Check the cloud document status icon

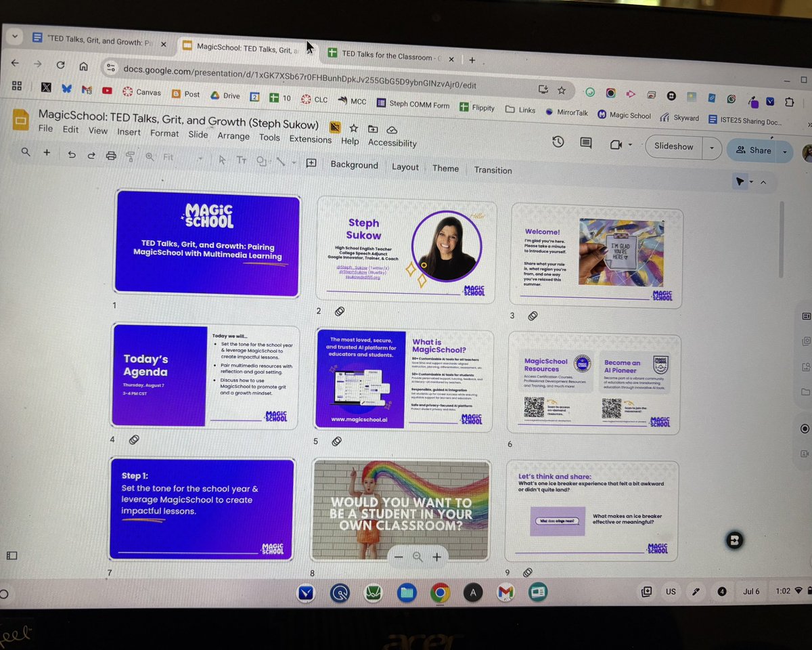(x=392, y=129)
